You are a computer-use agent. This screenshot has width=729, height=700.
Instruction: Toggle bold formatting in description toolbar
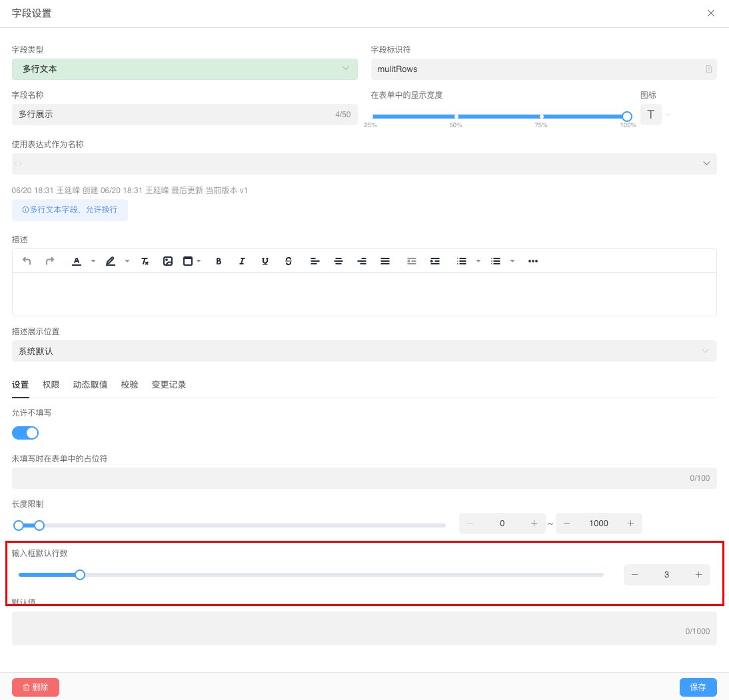pyautogui.click(x=219, y=261)
